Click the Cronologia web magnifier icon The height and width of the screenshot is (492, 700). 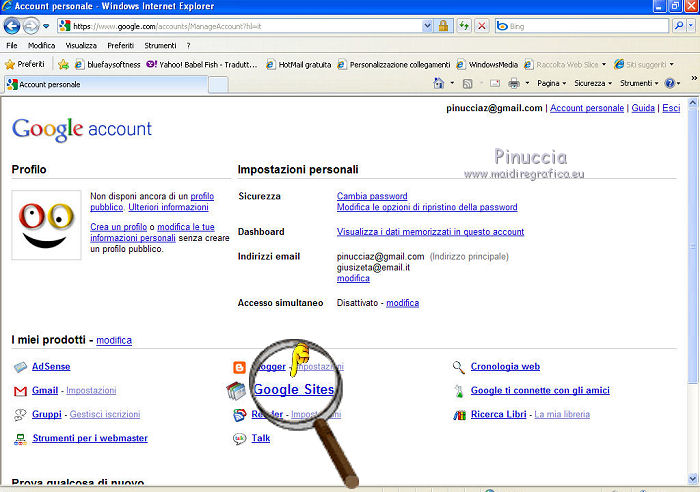pos(458,367)
